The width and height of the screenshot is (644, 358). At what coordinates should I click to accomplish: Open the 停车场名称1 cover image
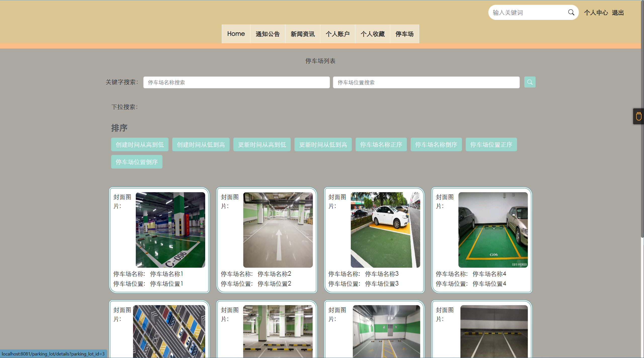coord(170,230)
